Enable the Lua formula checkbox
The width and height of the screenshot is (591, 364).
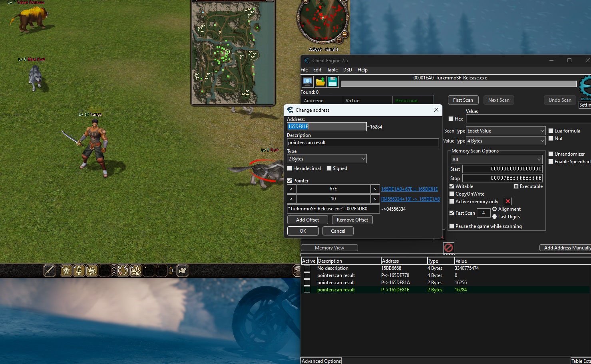[551, 131]
